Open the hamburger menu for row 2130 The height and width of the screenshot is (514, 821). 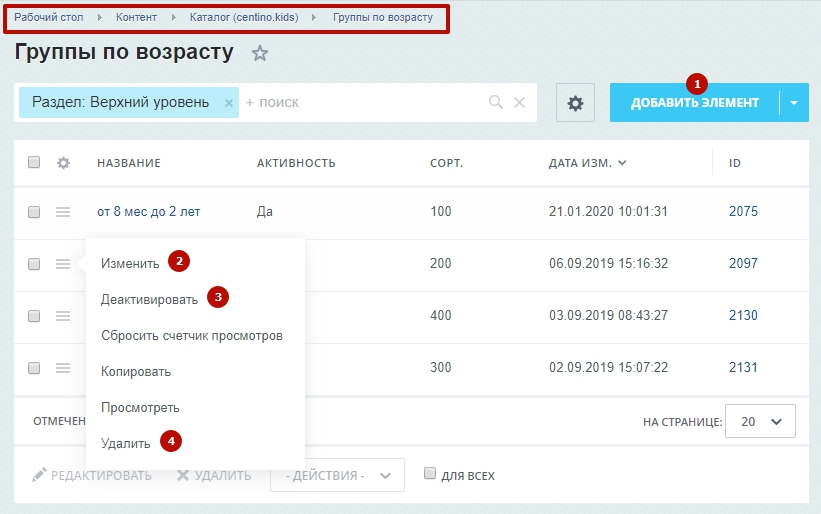(63, 316)
